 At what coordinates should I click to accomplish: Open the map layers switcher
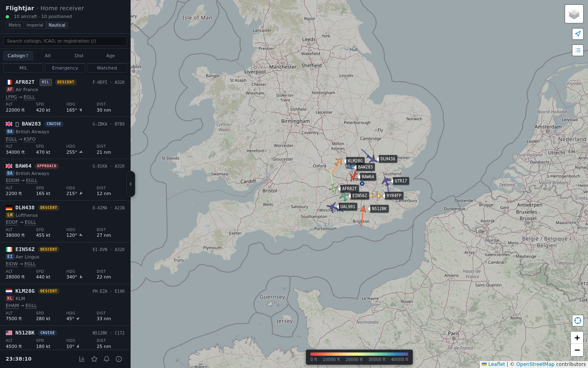[574, 13]
